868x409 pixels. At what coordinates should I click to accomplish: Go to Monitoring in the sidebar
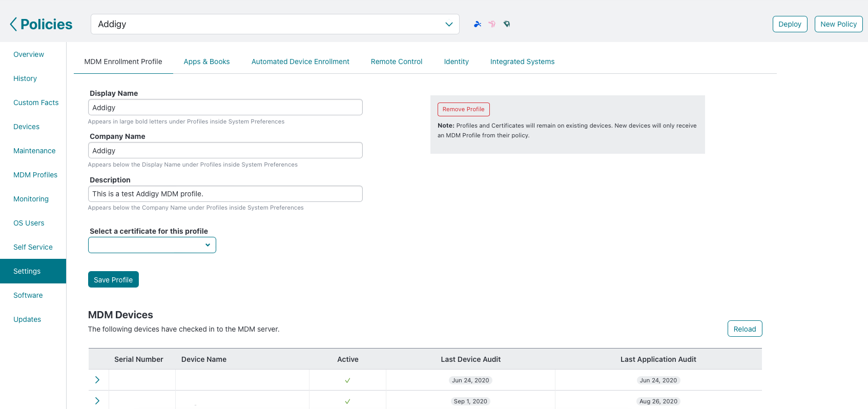(x=31, y=199)
